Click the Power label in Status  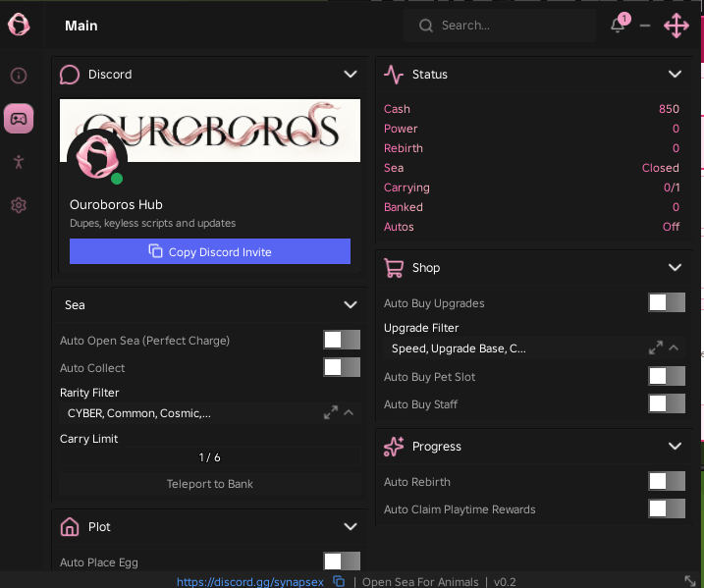tap(401, 129)
